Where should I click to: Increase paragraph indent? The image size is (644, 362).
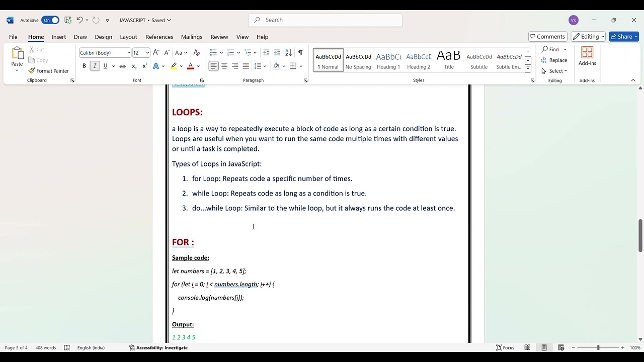[277, 53]
